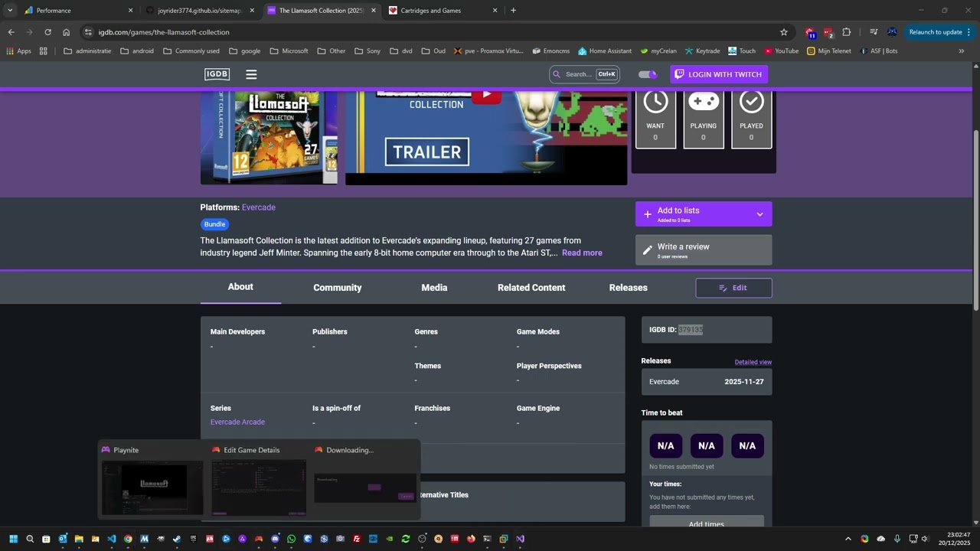Open the Evercade platform link
Image resolution: width=980 pixels, height=551 pixels.
tap(259, 207)
